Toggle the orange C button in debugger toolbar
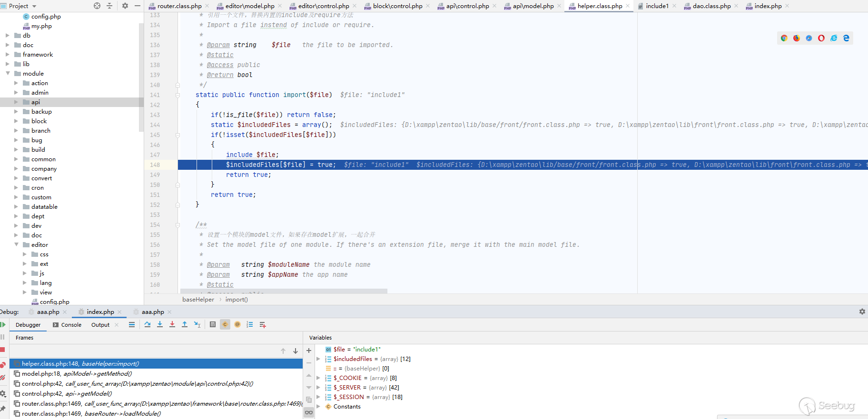Viewport: 868px width, 419px height. 225,324
